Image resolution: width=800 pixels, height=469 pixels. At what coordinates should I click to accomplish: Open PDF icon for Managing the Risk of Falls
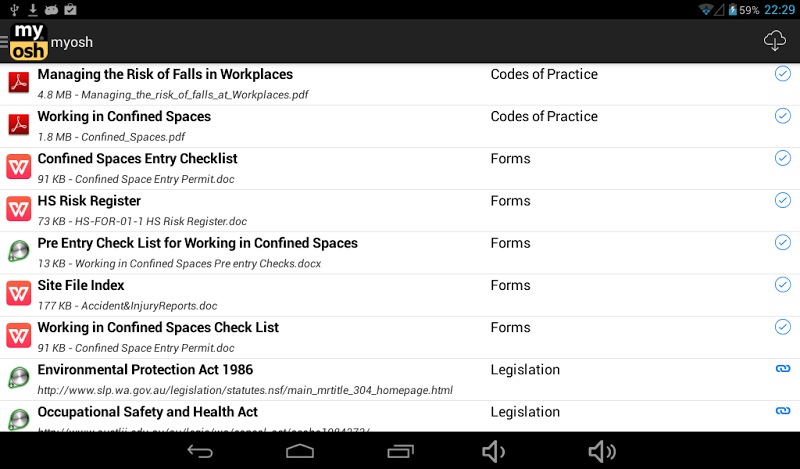tap(19, 83)
